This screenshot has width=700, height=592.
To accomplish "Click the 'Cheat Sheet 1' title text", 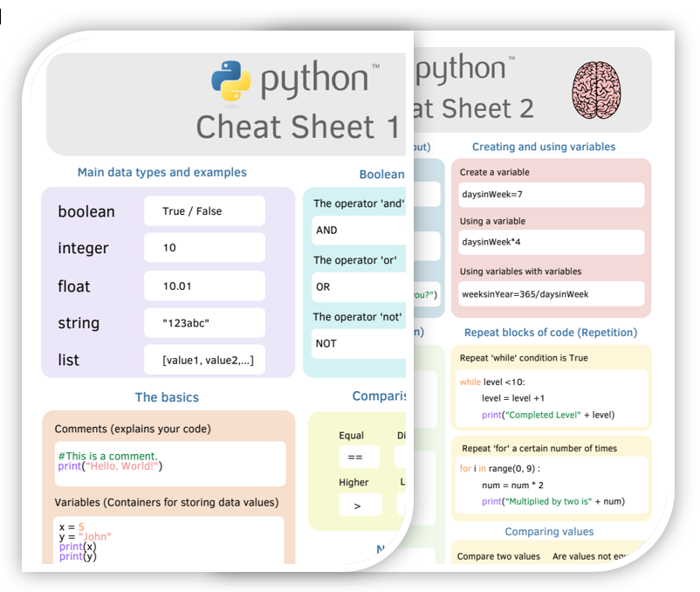I will point(297,127).
